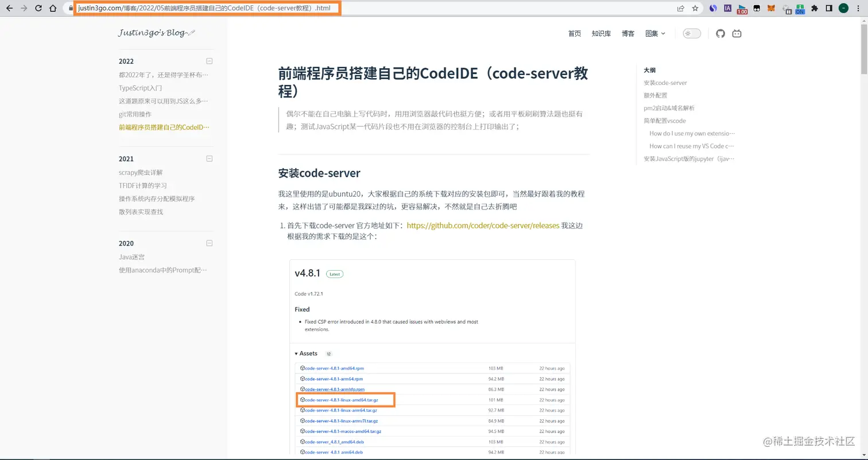Collapse the 2022 post group

(x=210, y=61)
